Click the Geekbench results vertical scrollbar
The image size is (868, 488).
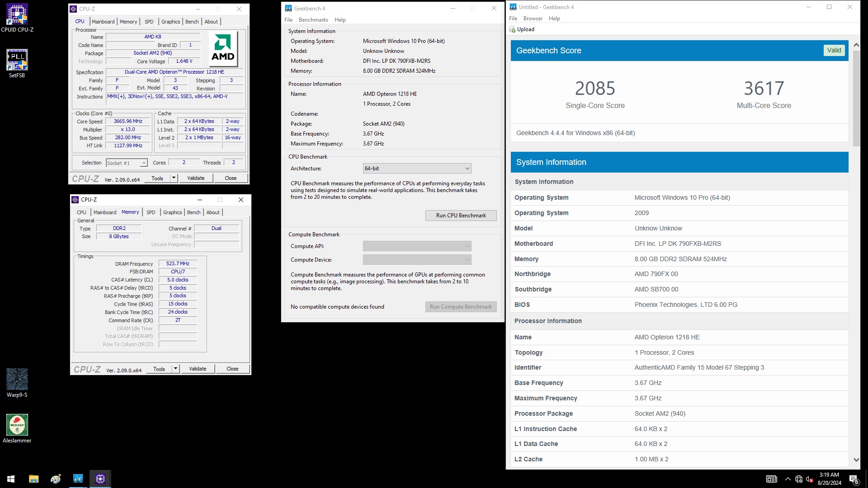[856, 99]
